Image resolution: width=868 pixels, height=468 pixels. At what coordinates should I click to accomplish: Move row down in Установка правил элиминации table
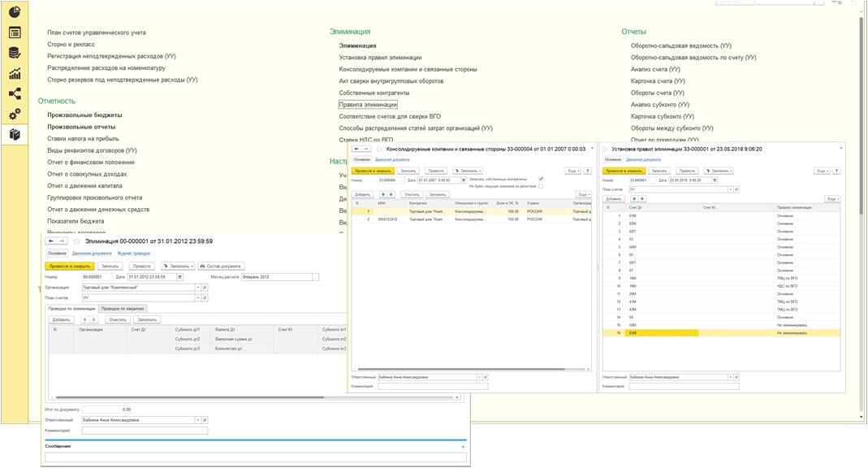pyautogui.click(x=642, y=198)
